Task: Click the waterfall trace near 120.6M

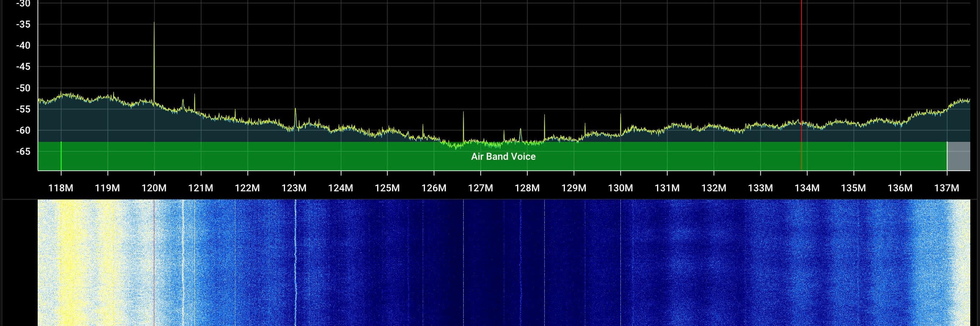Action: click(183, 262)
